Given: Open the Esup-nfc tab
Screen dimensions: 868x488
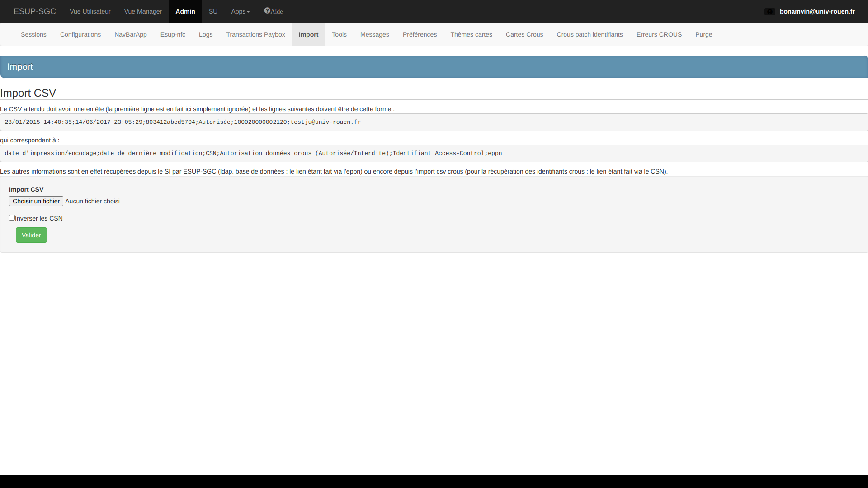Looking at the screenshot, I should click(x=173, y=34).
